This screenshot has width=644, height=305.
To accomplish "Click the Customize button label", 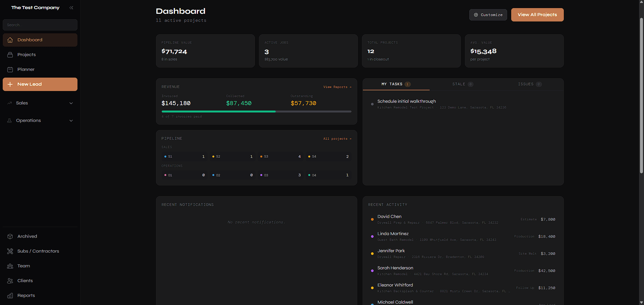I will coord(492,15).
